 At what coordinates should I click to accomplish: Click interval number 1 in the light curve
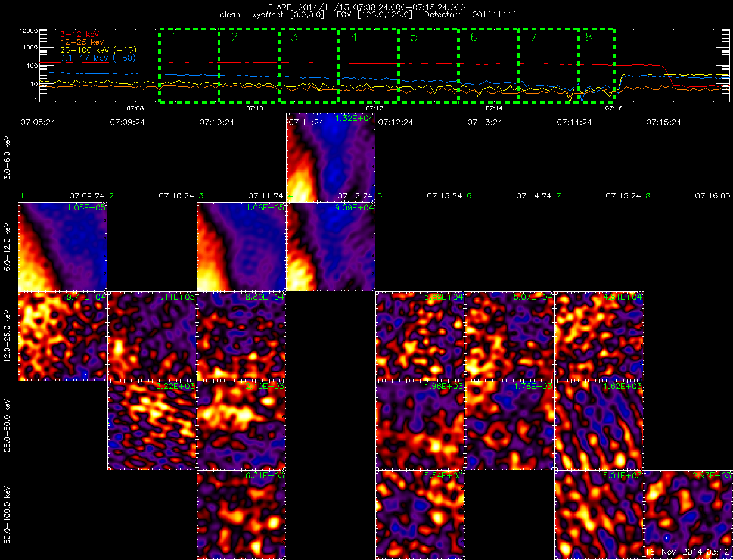(175, 38)
